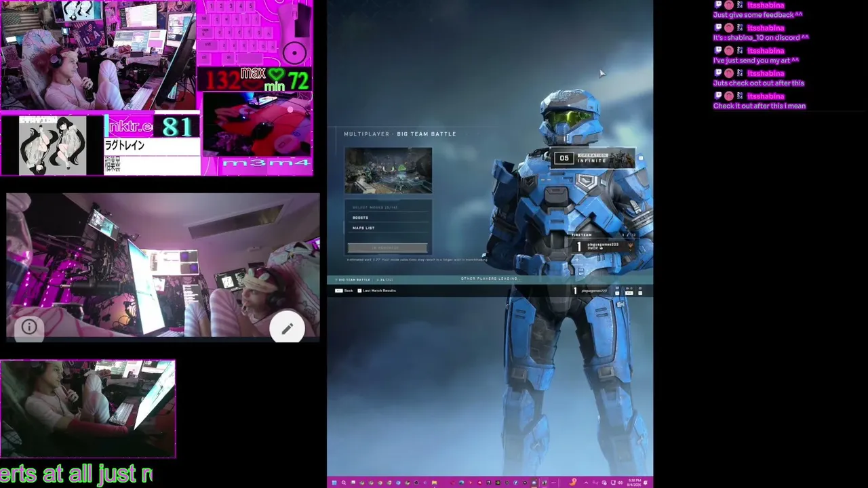Viewport: 868px width, 488px height.
Task: Click chat message 'Check it out after this i mean'
Action: [x=759, y=106]
